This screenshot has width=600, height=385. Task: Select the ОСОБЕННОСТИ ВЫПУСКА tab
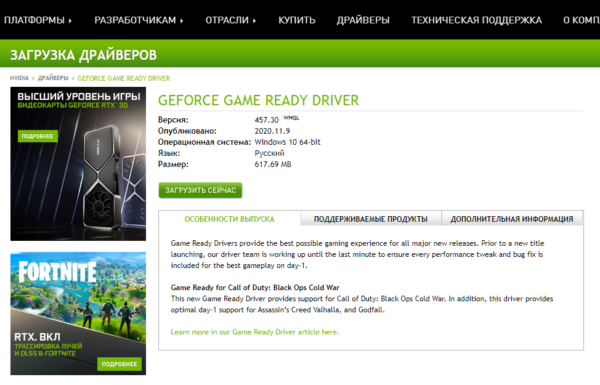(x=230, y=219)
